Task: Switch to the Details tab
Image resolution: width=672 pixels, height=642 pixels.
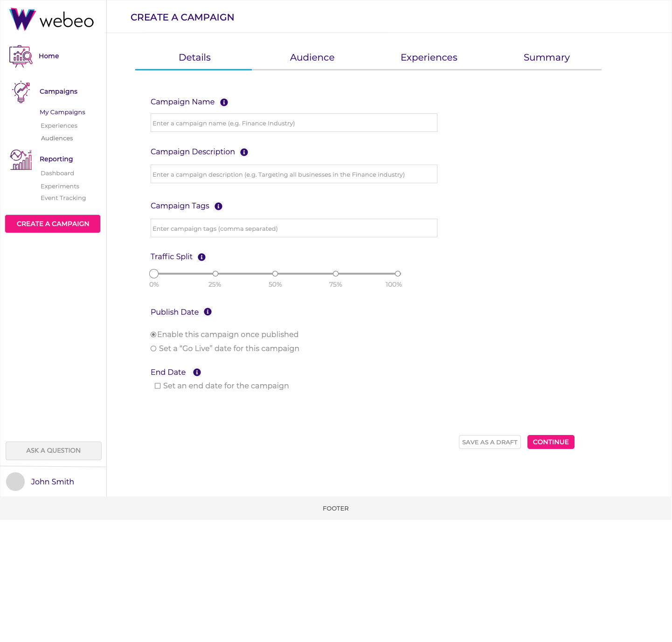Action: (194, 57)
